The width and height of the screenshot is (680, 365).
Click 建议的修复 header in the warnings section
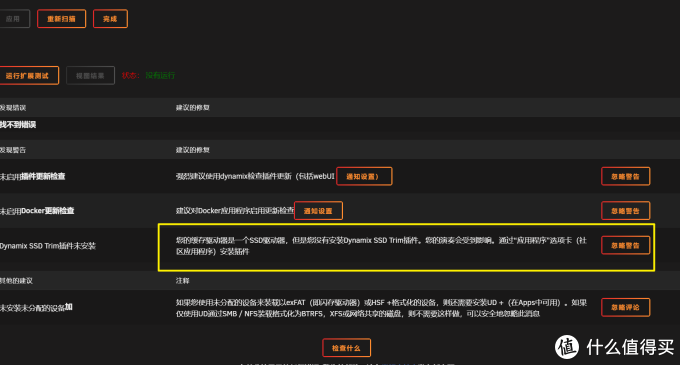(193, 150)
